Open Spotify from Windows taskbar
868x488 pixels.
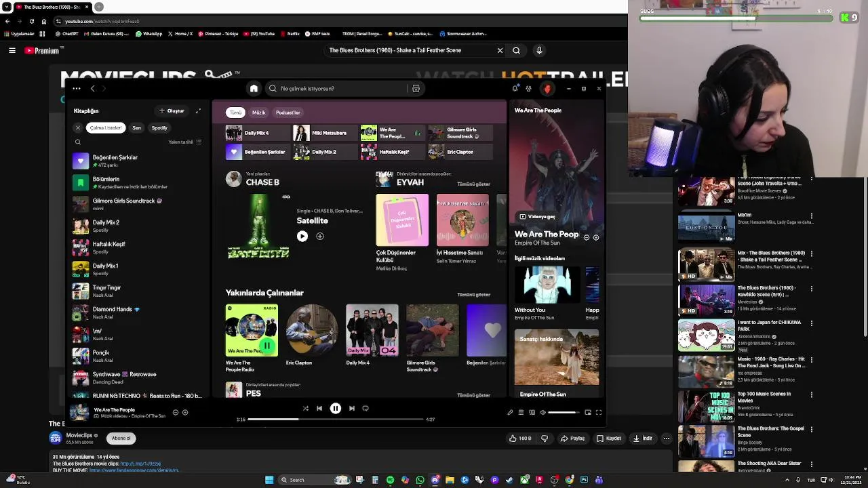click(x=390, y=480)
